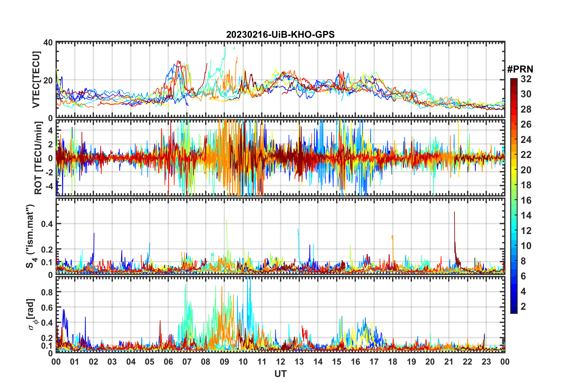Select the "UT" x-axis label
561x392 pixels.
click(x=280, y=374)
